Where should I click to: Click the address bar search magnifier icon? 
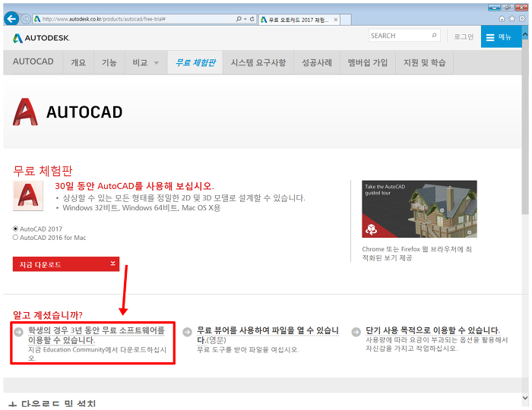[x=239, y=19]
